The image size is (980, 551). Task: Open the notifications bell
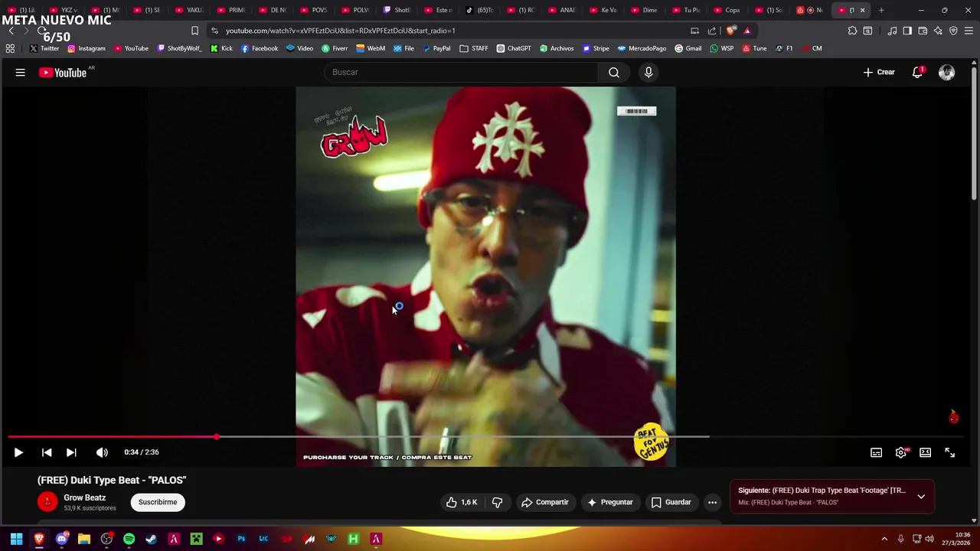tap(917, 72)
